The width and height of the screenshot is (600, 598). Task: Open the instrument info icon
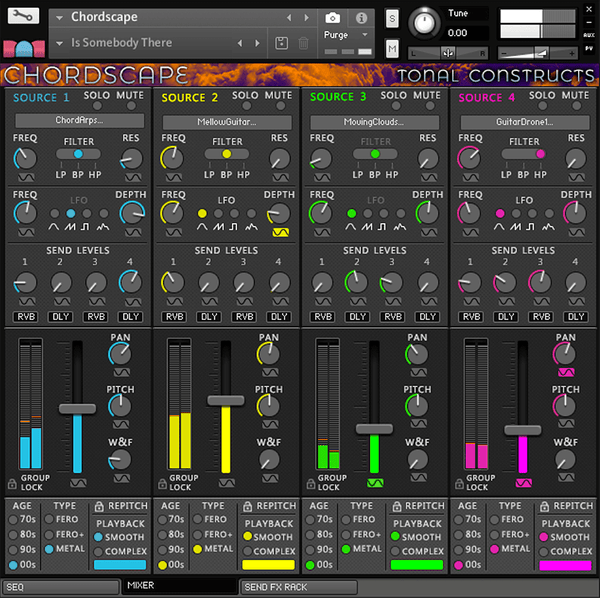(x=360, y=18)
